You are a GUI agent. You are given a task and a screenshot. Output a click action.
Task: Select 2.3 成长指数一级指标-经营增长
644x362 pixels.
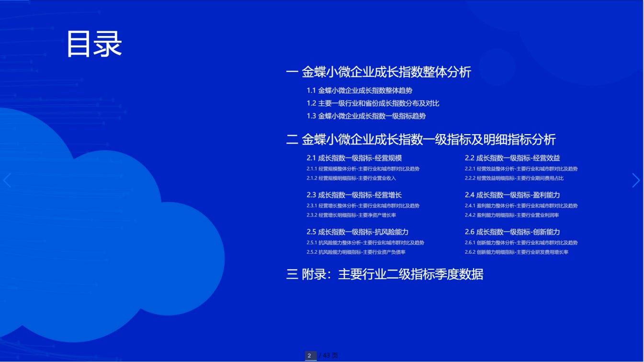[x=354, y=195]
